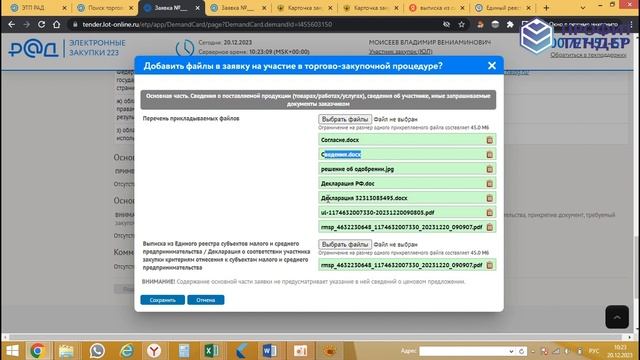This screenshot has width=640, height=360.
Task: Delete Декларация 32313085495.docx from the list
Action: [489, 198]
